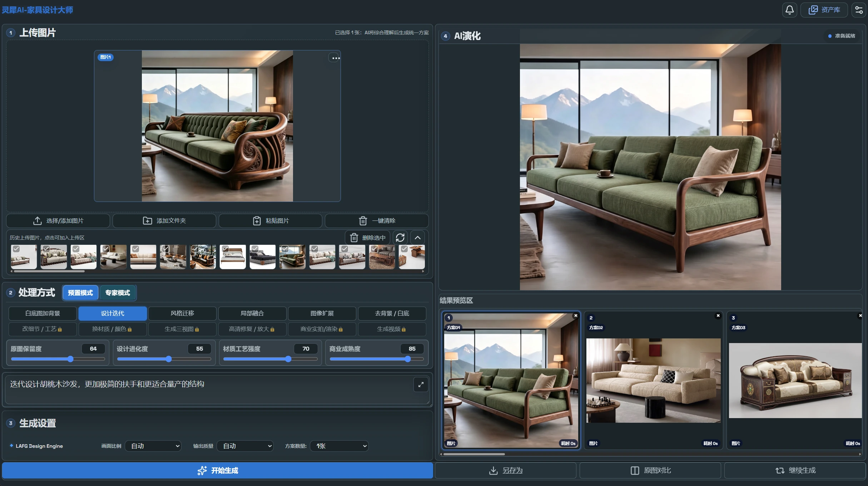Click the locked 换材质 / 颜色 option
Screen dimensions: 868x486
(x=113, y=329)
